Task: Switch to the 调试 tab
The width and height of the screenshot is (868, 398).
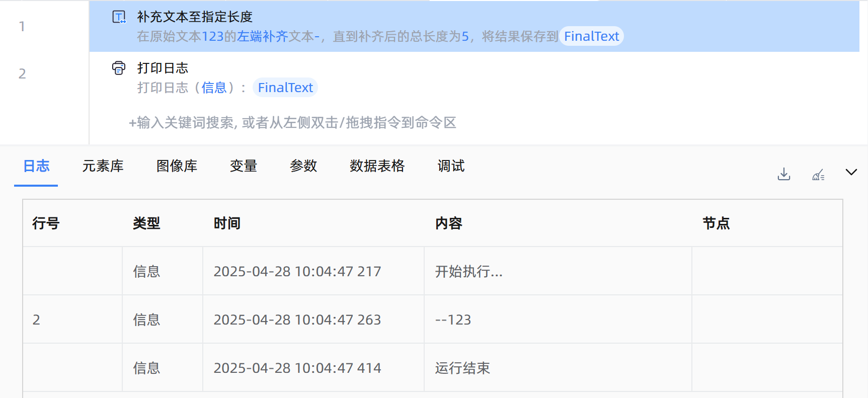Action: [x=451, y=166]
